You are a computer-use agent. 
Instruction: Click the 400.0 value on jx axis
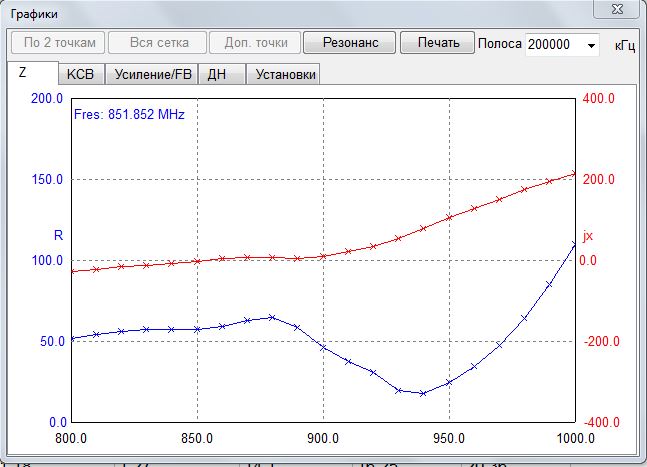tap(599, 99)
